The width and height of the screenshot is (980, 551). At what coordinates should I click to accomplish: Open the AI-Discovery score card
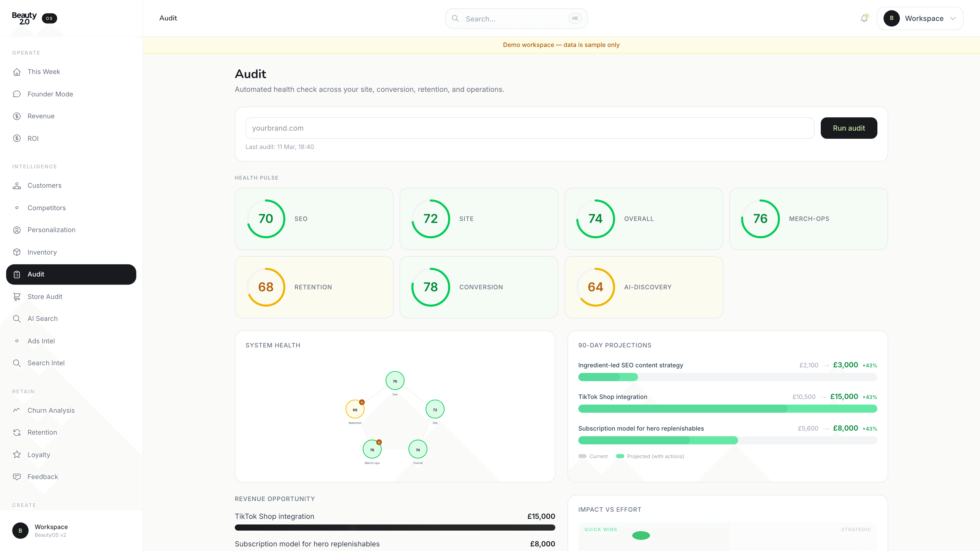tap(644, 287)
